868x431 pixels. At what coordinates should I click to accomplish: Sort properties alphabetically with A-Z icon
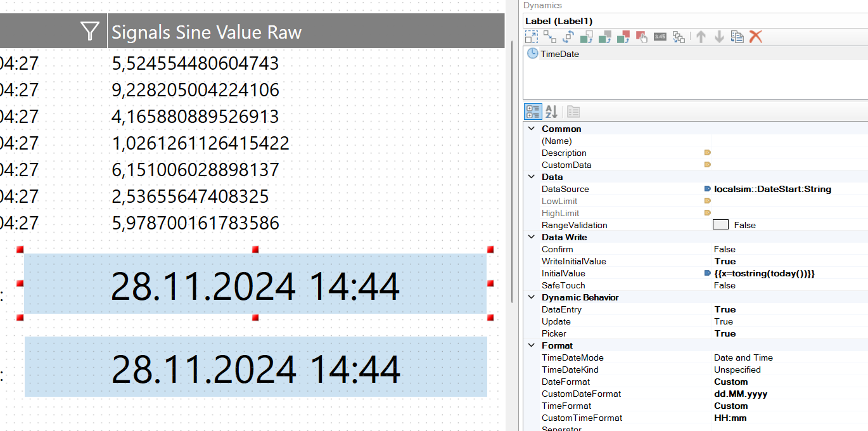point(551,112)
